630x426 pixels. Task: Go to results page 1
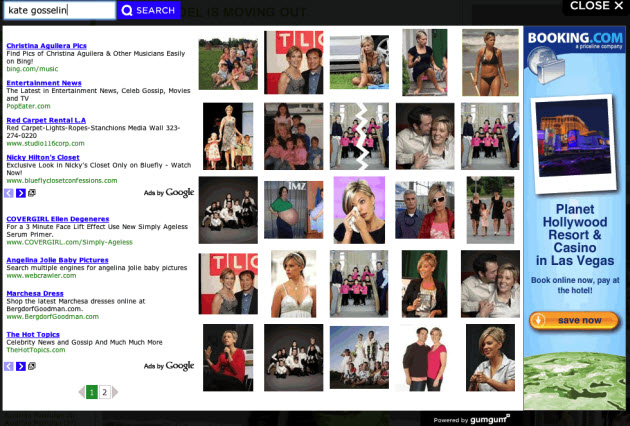[92, 392]
